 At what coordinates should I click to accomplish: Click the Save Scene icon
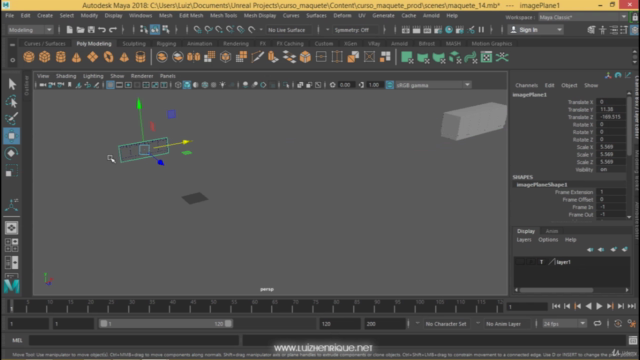click(91, 30)
